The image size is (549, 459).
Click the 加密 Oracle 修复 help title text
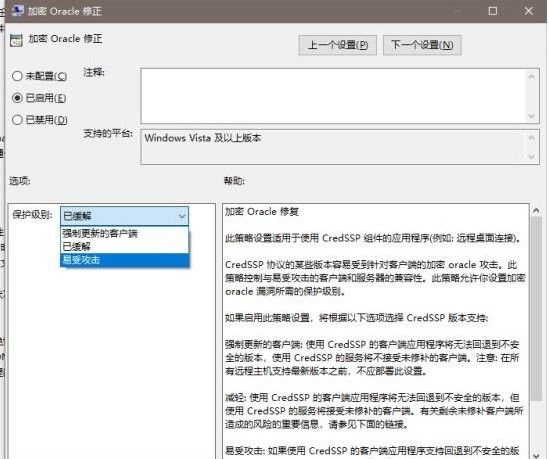point(262,211)
